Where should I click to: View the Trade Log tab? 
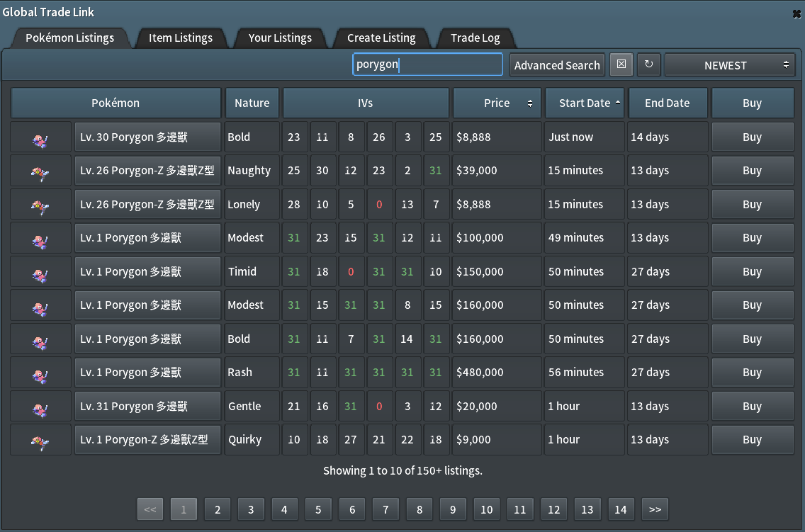point(475,38)
